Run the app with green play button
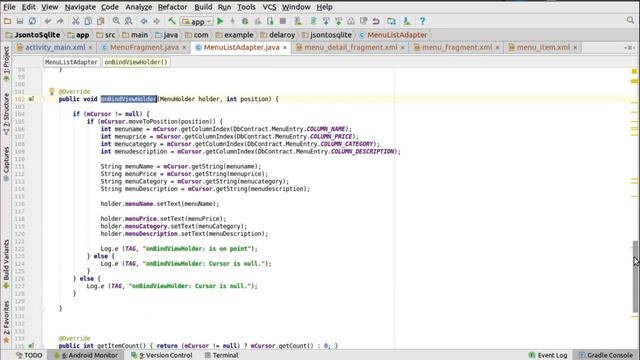This screenshot has height=360, width=640. click(220, 21)
